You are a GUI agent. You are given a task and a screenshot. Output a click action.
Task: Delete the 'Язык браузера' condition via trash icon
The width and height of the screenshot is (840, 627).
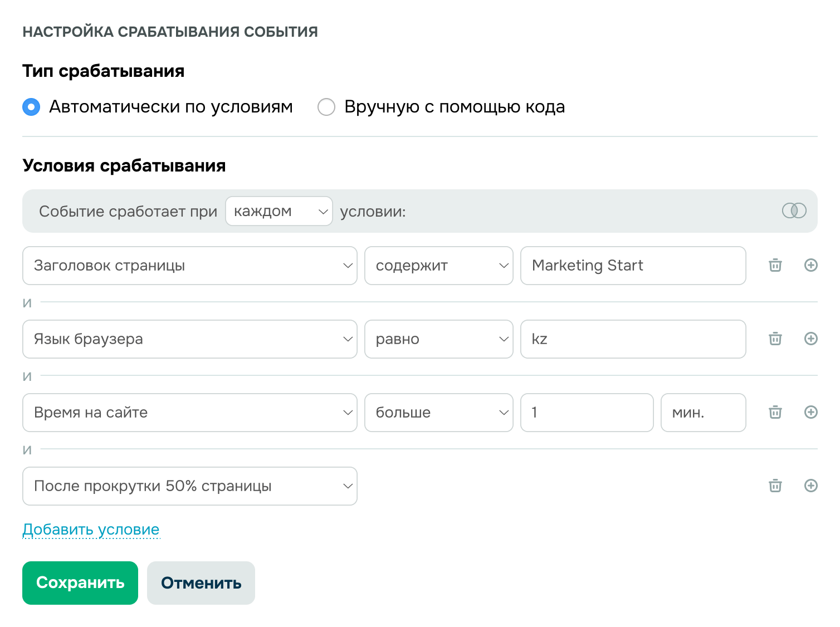point(774,339)
